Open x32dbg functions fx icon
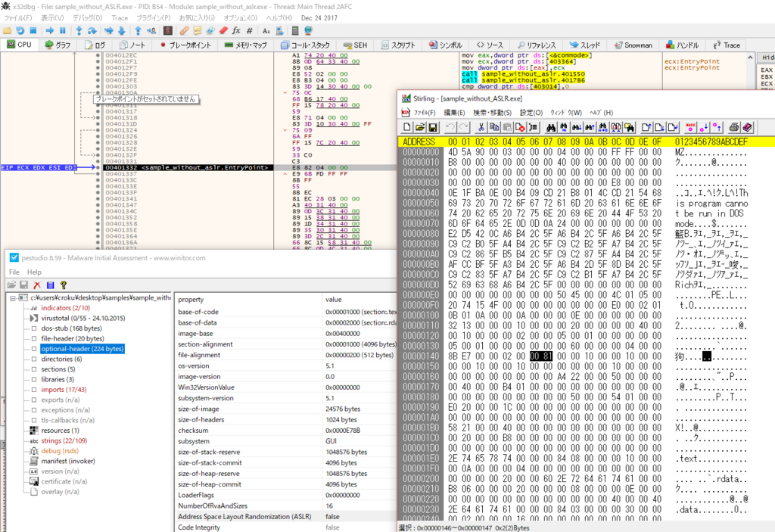775x532 pixels. pyautogui.click(x=236, y=31)
